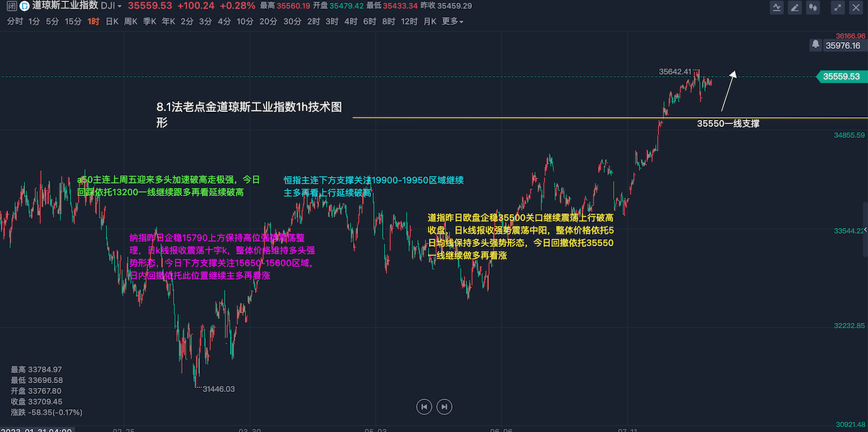Open the DJI symbol dropdown
The height and width of the screenshot is (432, 868).
tap(111, 6)
